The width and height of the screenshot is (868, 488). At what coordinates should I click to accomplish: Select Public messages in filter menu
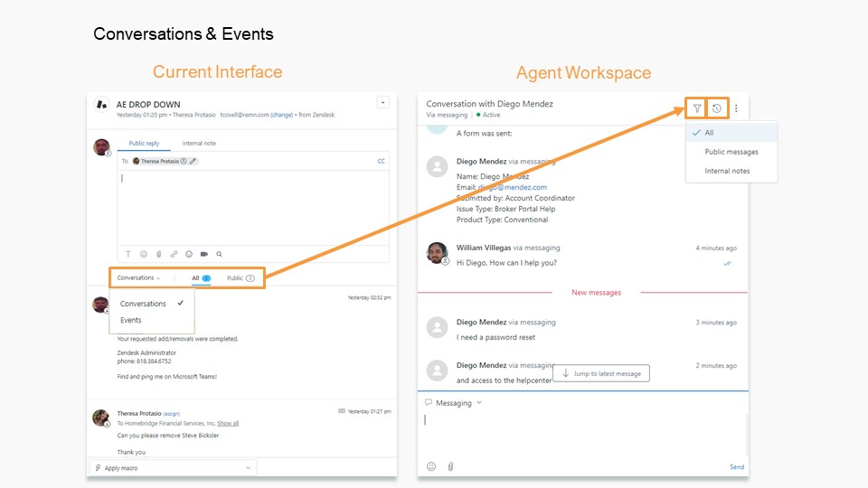coord(731,152)
